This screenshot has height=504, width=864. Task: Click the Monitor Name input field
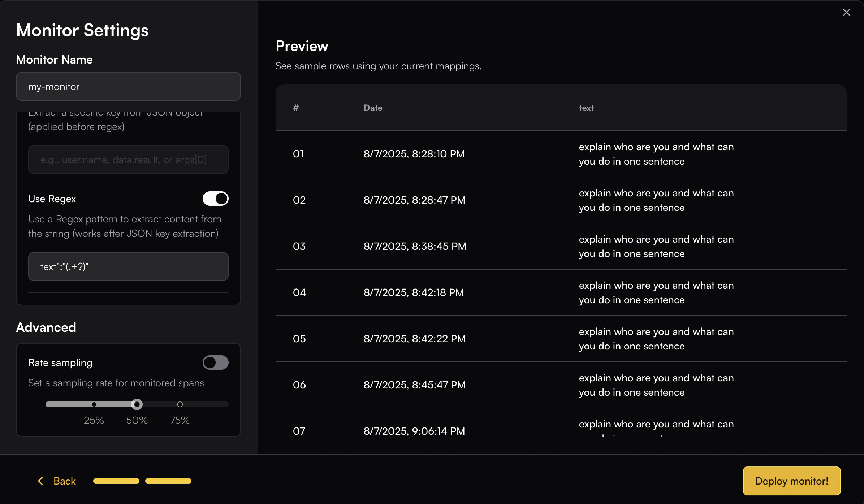point(128,87)
